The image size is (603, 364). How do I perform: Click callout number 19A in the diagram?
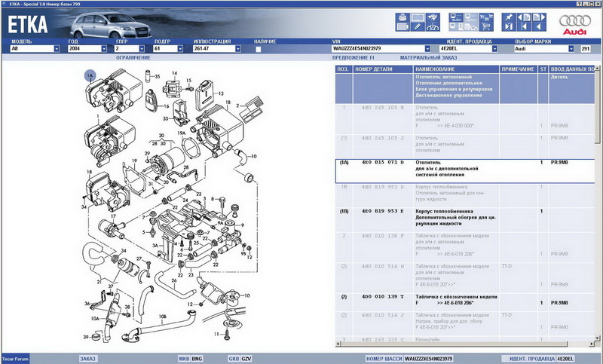point(182,133)
